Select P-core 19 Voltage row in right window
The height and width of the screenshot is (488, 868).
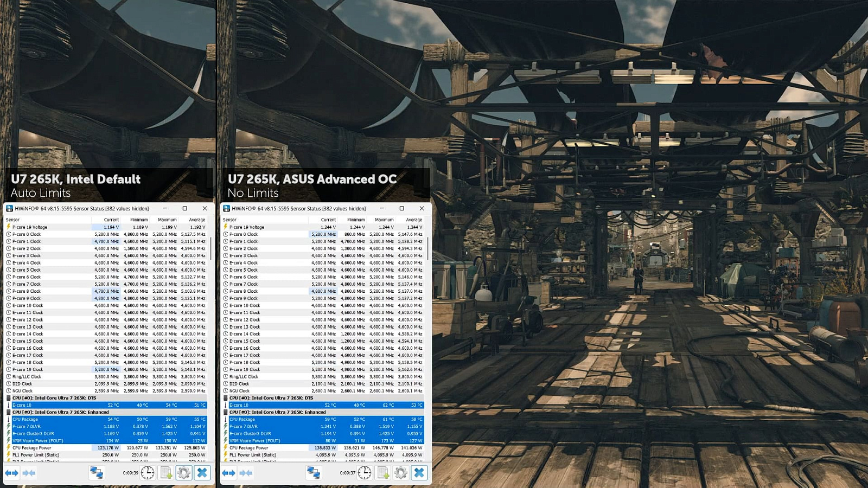click(x=323, y=227)
